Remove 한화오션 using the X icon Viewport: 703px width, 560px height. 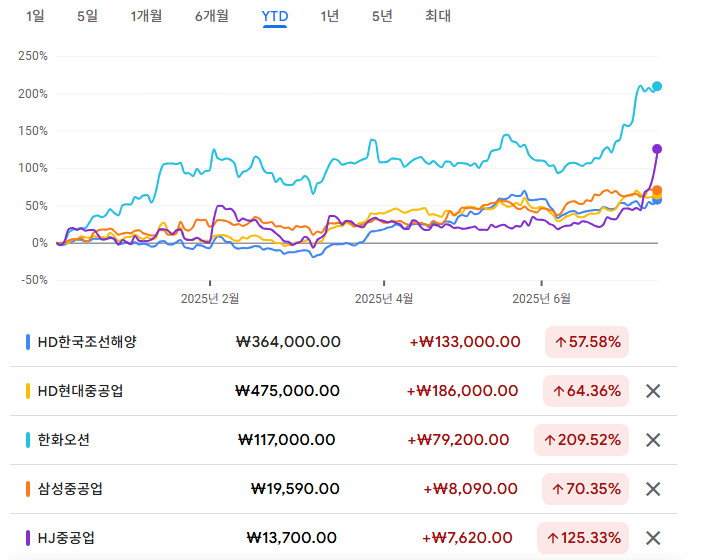(x=653, y=440)
